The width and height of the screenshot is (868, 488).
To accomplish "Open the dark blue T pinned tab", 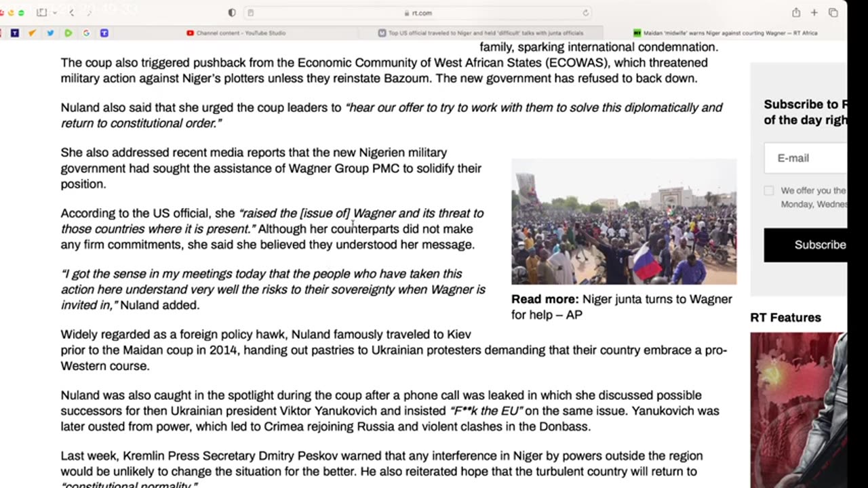I will click(x=14, y=33).
